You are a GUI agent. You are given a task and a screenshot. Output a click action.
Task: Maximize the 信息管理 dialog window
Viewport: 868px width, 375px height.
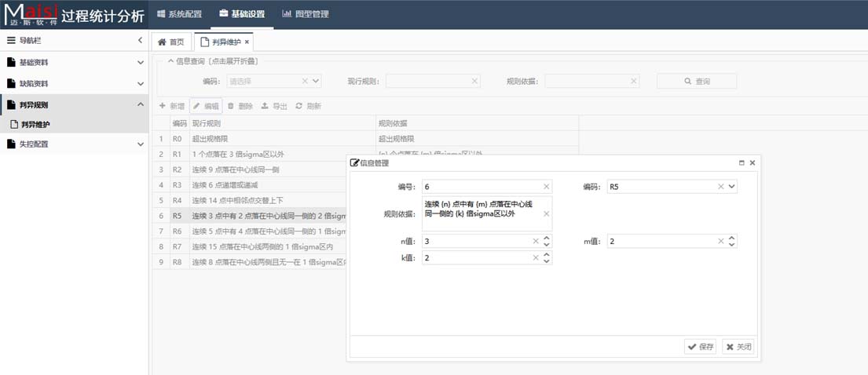point(742,162)
